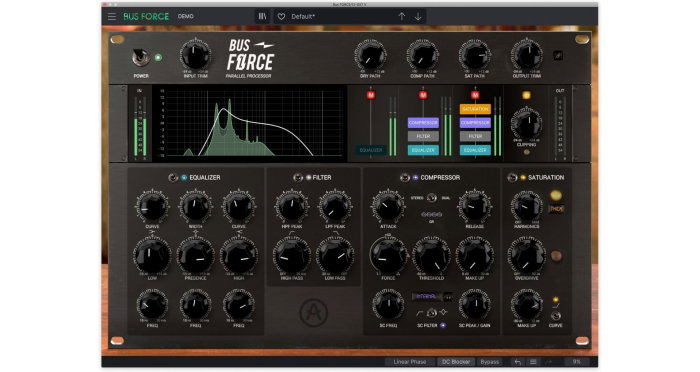Image resolution: width=700 pixels, height=372 pixels.
Task: Click the HPF Peak knob
Action: click(292, 206)
